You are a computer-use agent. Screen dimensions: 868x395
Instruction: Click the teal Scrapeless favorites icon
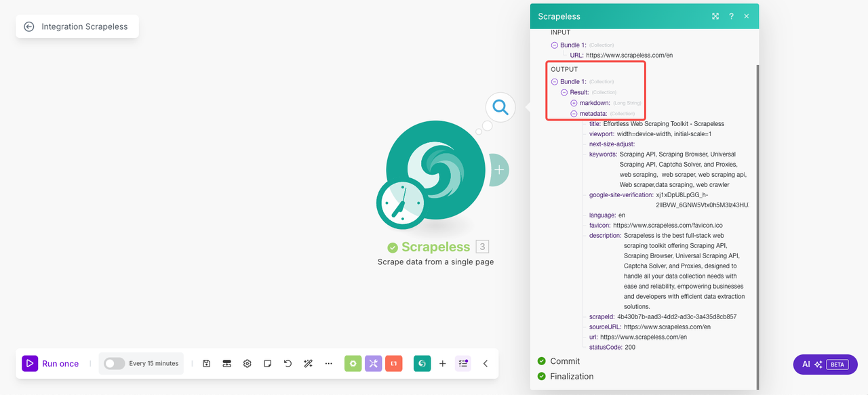point(422,364)
